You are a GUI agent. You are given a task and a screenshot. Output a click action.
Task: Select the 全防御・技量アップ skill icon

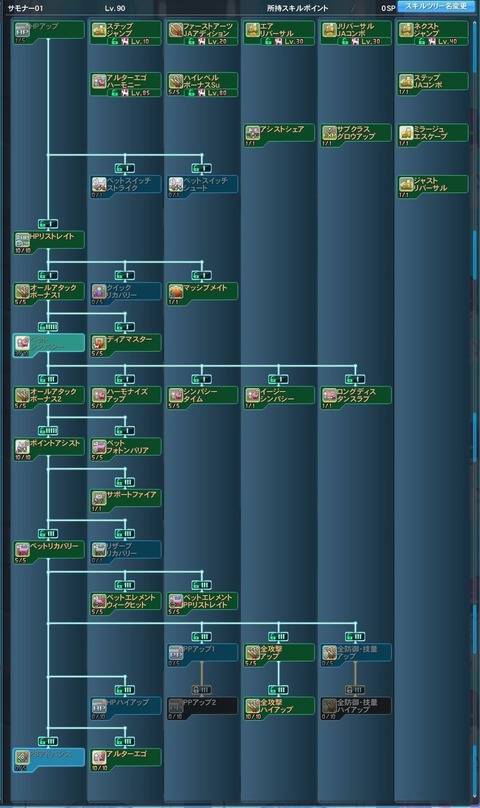click(329, 653)
